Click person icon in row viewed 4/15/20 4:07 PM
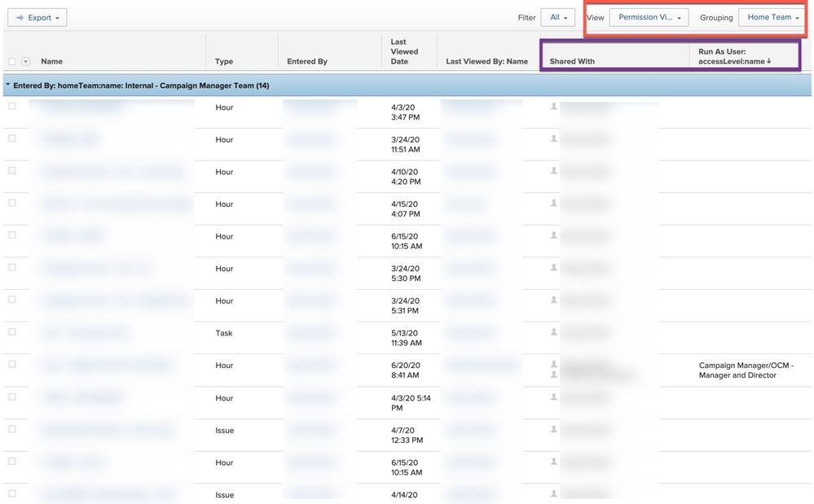This screenshot has height=504, width=814. coord(554,203)
